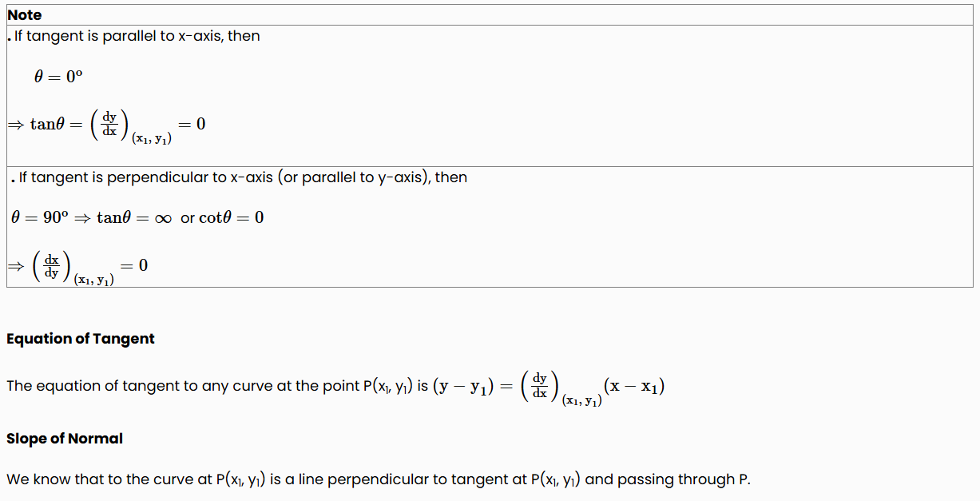980x501 pixels.
Task: Click the dx/dy = 0 formula
Action: (x=78, y=268)
